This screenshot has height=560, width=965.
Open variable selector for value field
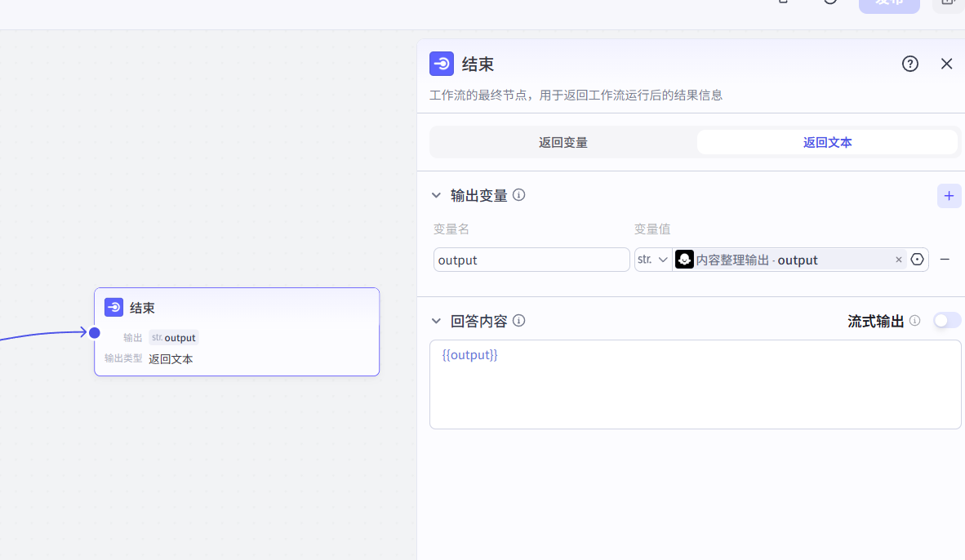coord(917,260)
